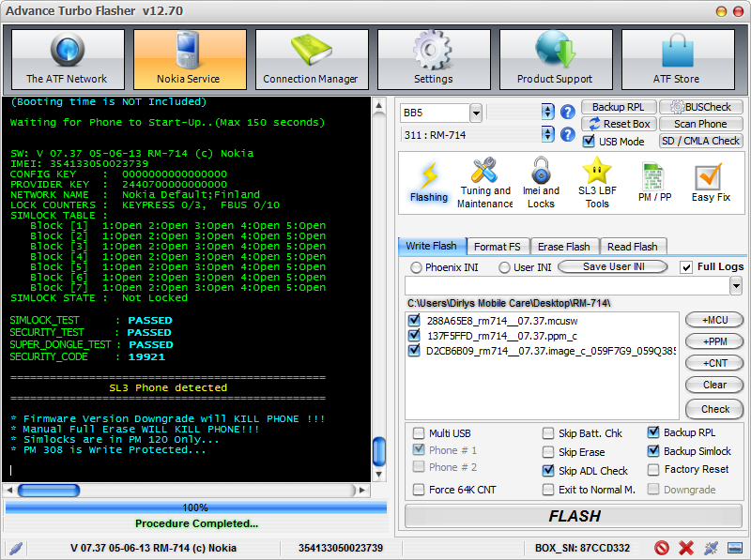This screenshot has width=751, height=560.
Task: Enable Skip Batt. Chk option
Action: [548, 433]
